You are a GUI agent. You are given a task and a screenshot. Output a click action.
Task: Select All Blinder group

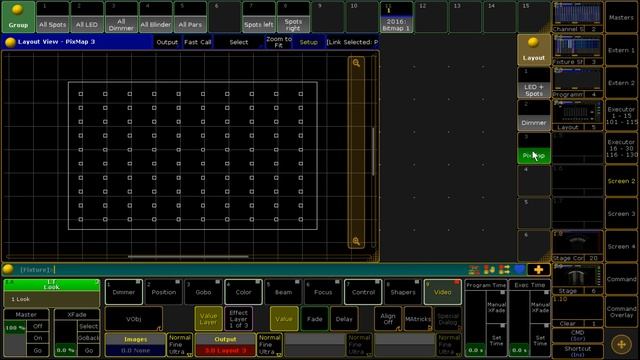coord(156,17)
